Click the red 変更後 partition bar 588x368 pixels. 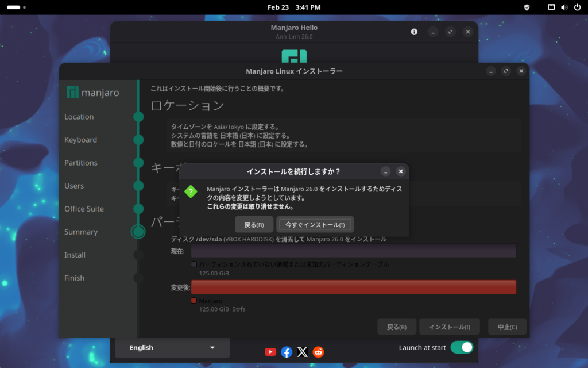coord(353,287)
